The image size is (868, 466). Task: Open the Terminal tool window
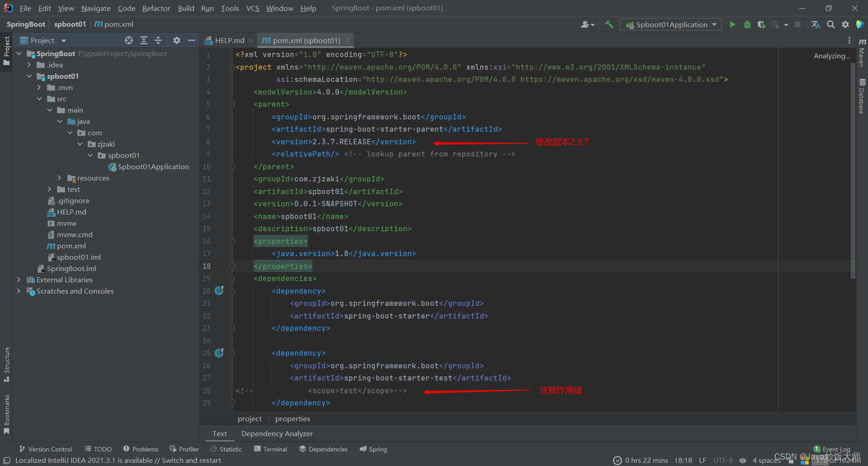pyautogui.click(x=270, y=449)
